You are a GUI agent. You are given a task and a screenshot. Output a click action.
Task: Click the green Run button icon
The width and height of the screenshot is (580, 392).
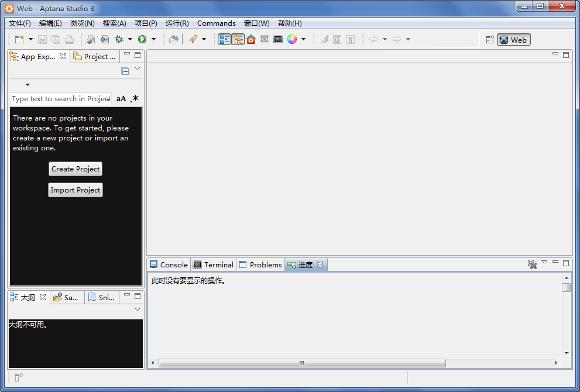pos(142,39)
